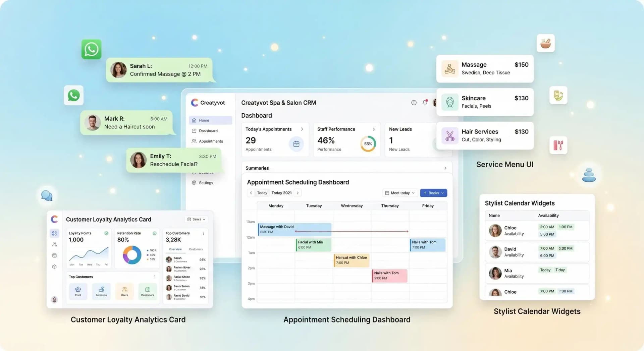Open the Meet today dropdown
Viewport: 644px width, 351px height.
click(x=400, y=193)
